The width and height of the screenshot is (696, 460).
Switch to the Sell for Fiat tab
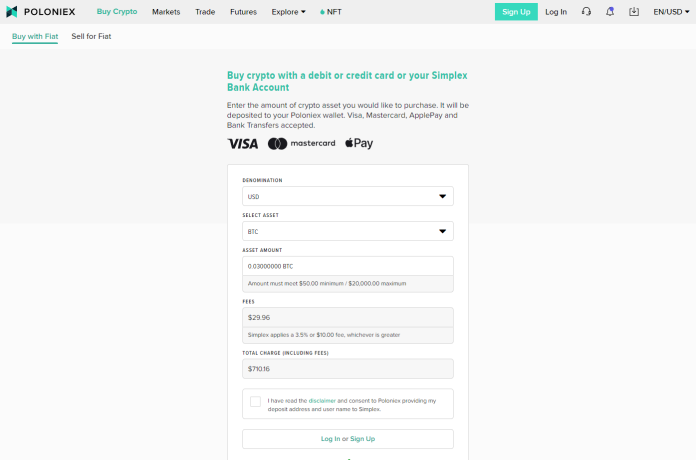coord(91,36)
